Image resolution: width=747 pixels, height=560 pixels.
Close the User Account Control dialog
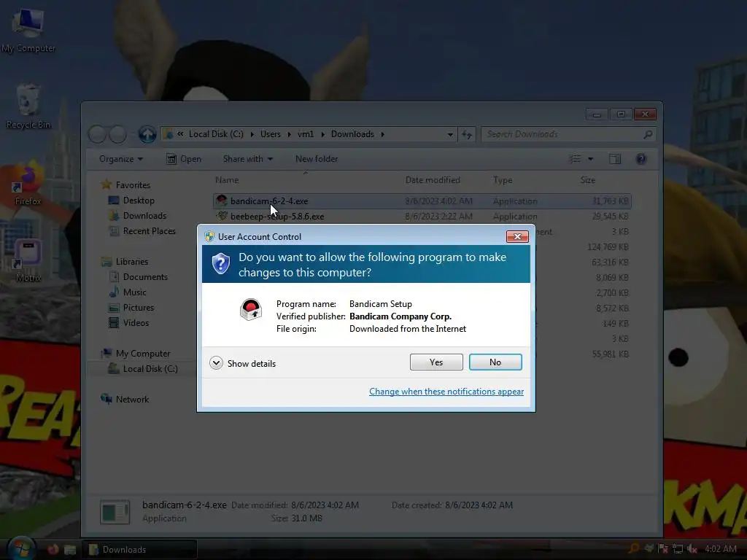(517, 237)
